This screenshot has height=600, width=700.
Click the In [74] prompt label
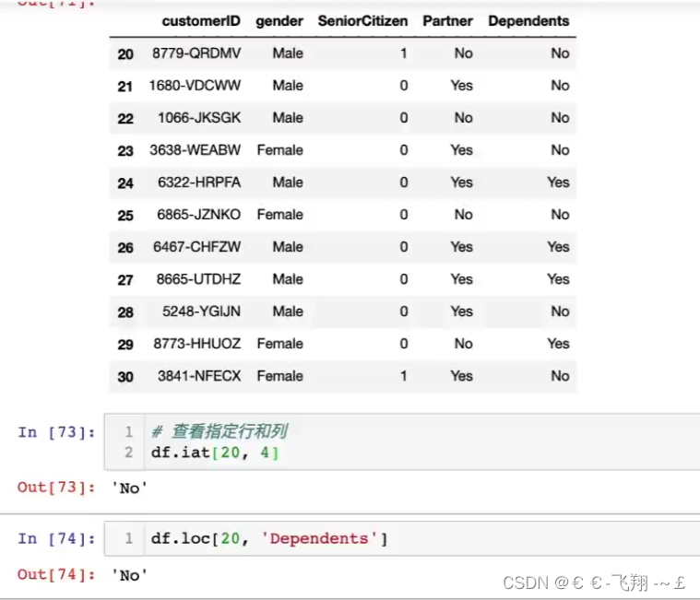click(x=56, y=539)
